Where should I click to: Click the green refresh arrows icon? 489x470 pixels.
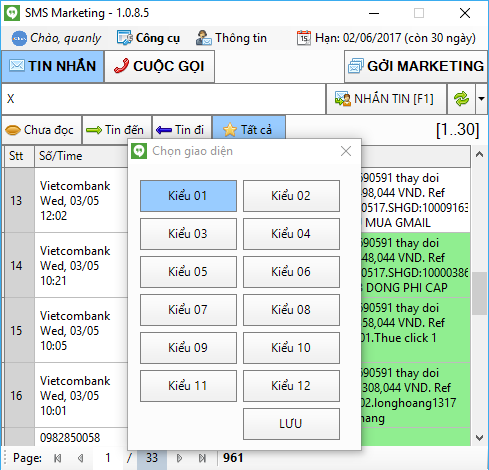click(x=461, y=99)
